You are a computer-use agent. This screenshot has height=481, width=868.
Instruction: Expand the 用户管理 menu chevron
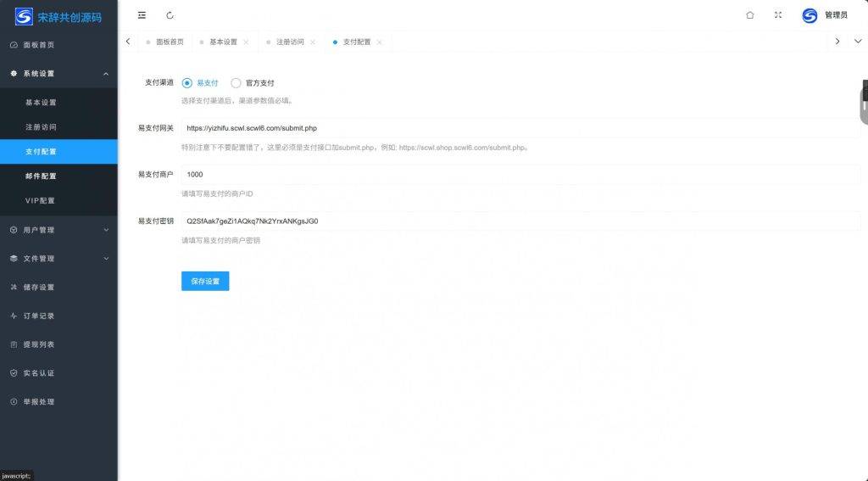pos(106,230)
